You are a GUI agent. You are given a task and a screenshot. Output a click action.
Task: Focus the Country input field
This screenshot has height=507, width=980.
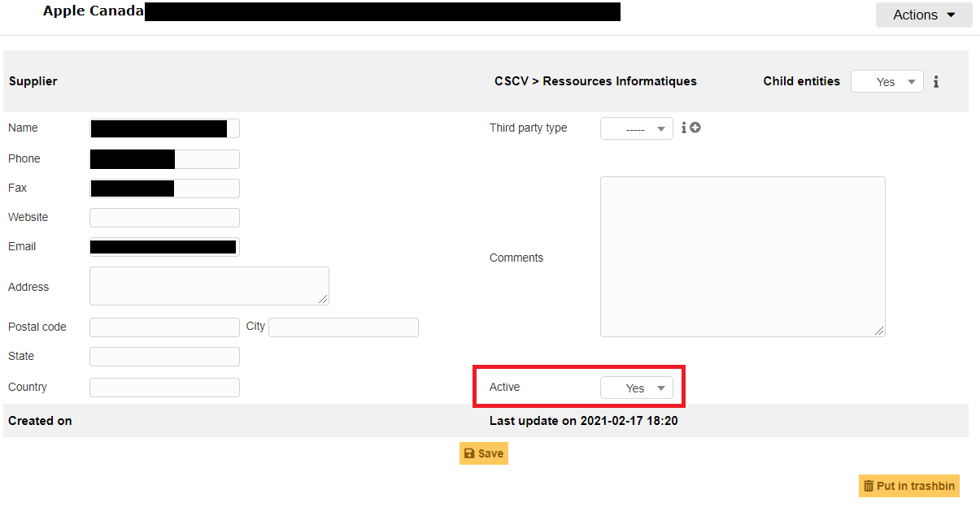click(x=164, y=388)
